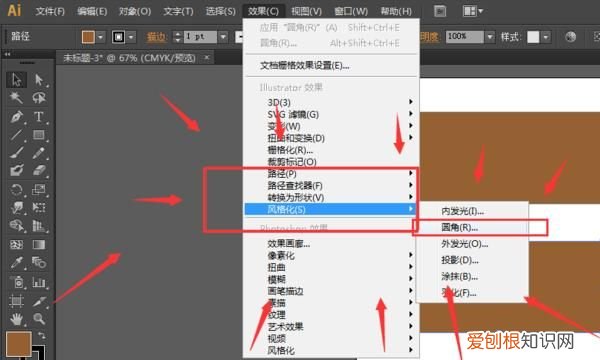Click the stroke swatch in control bar
Screen dimensions: 600x360
(118, 37)
